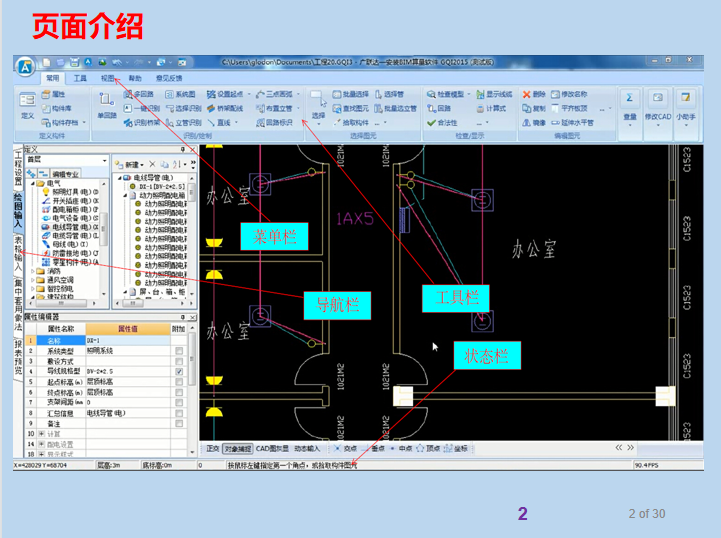Image resolution: width=721 pixels, height=538 pixels.
Task: Open the 小助手 assistant icon
Action: [x=686, y=105]
